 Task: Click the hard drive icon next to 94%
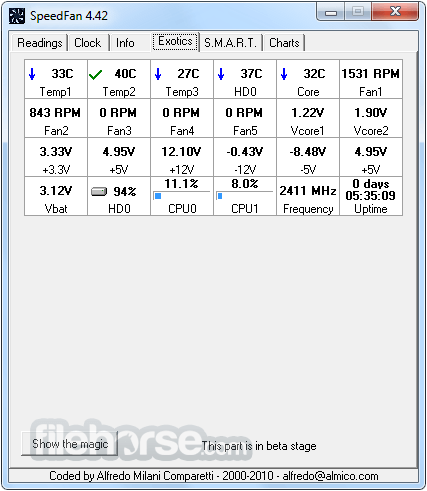click(99, 191)
